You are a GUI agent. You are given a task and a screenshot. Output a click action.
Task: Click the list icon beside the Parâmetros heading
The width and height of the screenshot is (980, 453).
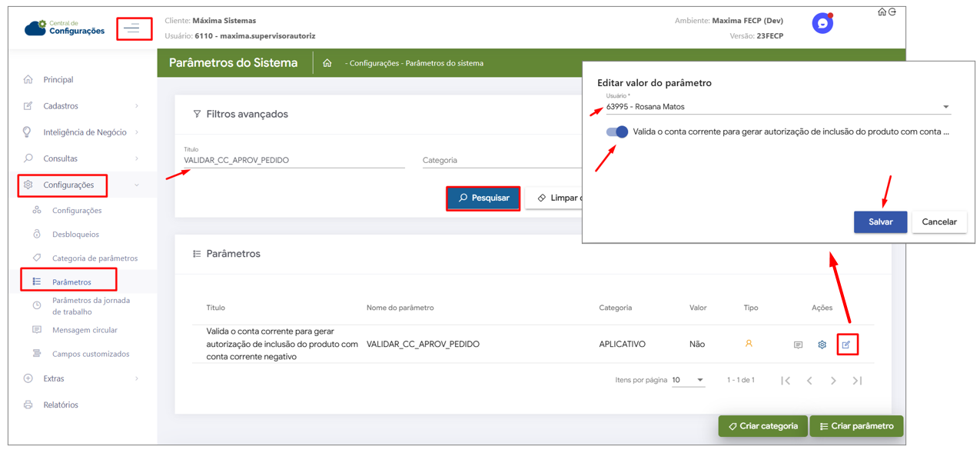click(197, 254)
